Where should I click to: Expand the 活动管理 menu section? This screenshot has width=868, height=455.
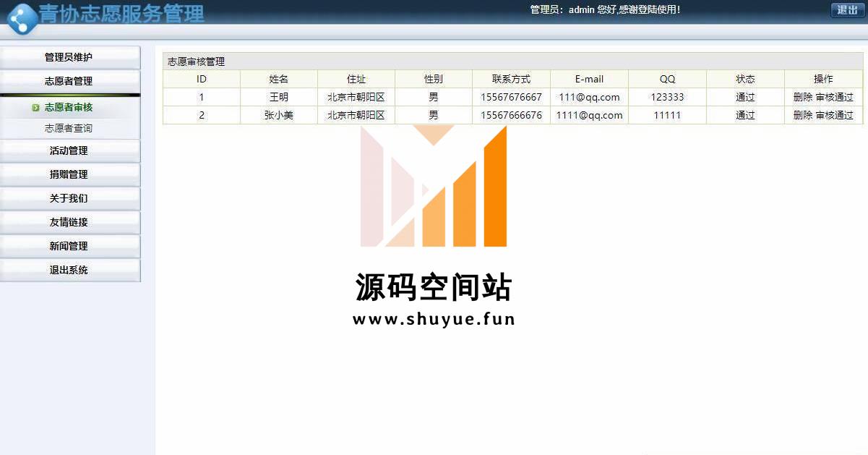point(69,150)
